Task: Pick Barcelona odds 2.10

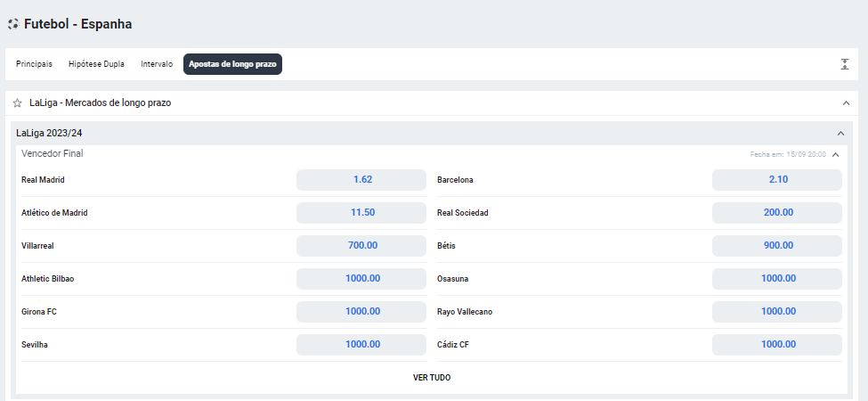Action: coord(776,180)
